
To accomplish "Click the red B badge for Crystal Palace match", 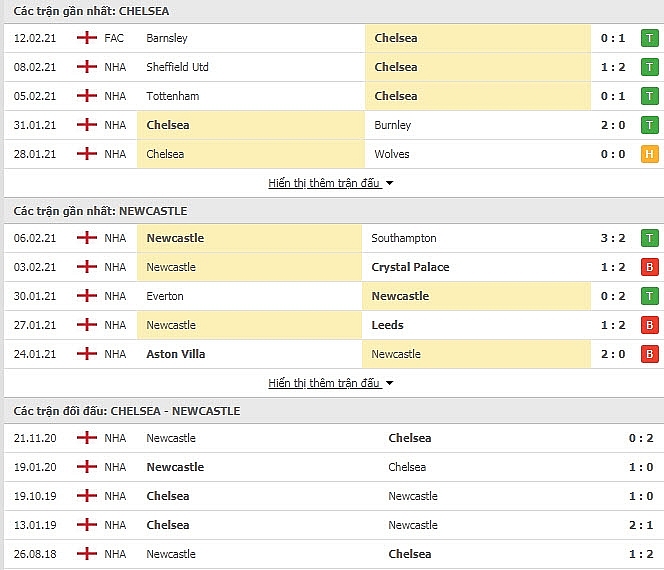I will (649, 267).
